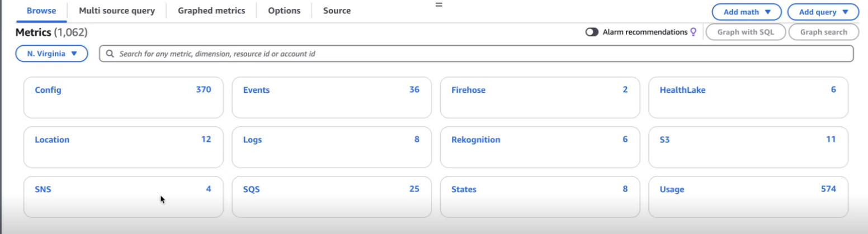Open the SNS metrics namespace

tap(123, 197)
